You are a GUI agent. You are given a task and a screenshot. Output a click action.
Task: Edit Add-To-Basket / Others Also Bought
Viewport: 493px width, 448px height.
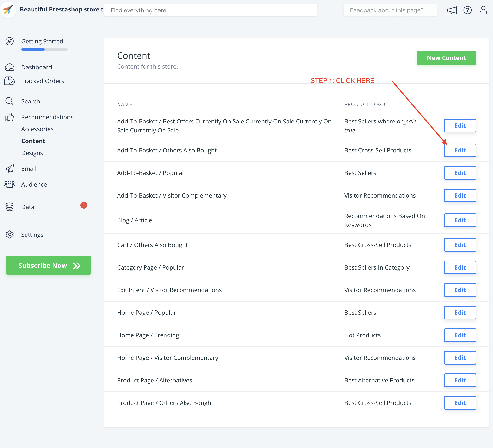(x=460, y=150)
